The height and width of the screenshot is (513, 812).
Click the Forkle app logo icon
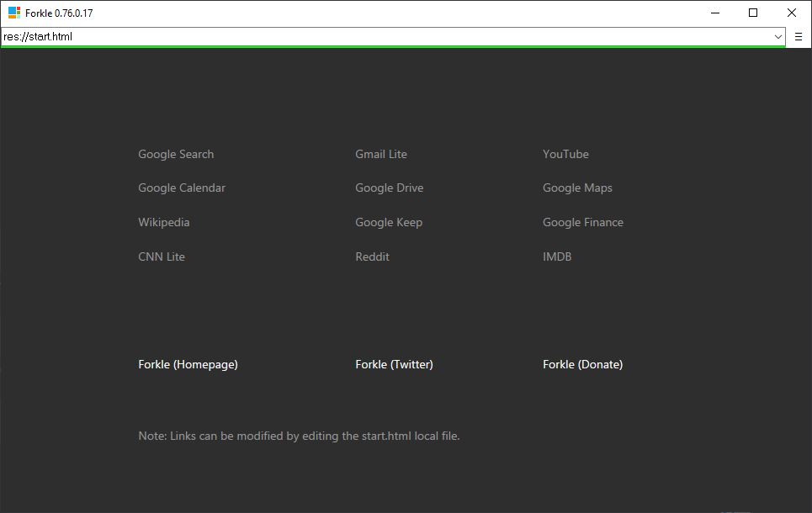(x=14, y=13)
